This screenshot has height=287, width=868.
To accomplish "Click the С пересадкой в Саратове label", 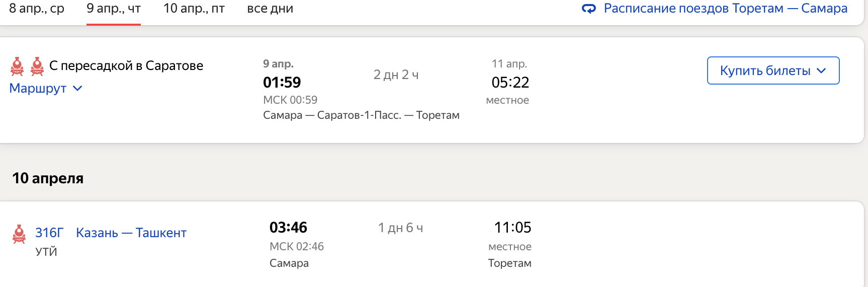I will 126,65.
